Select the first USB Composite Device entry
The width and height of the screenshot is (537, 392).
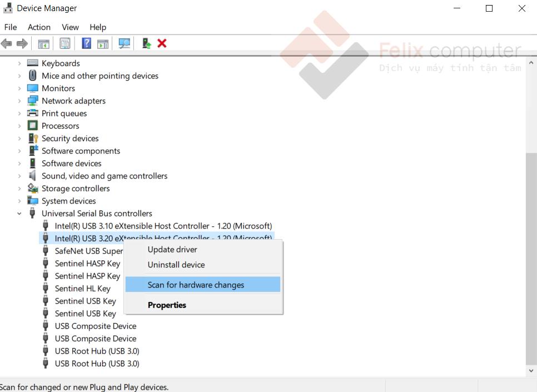tap(95, 326)
